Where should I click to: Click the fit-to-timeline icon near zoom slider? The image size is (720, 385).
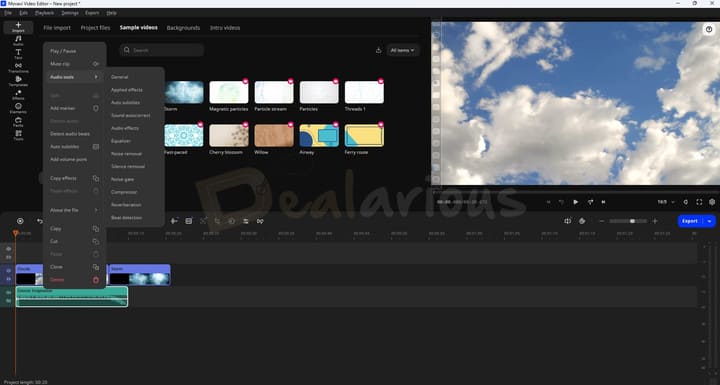pos(568,221)
